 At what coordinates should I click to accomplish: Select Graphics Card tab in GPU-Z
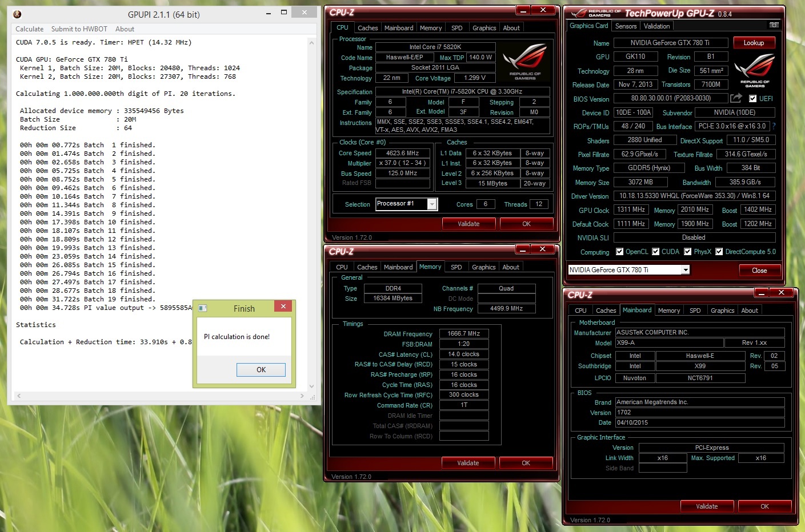click(x=589, y=26)
